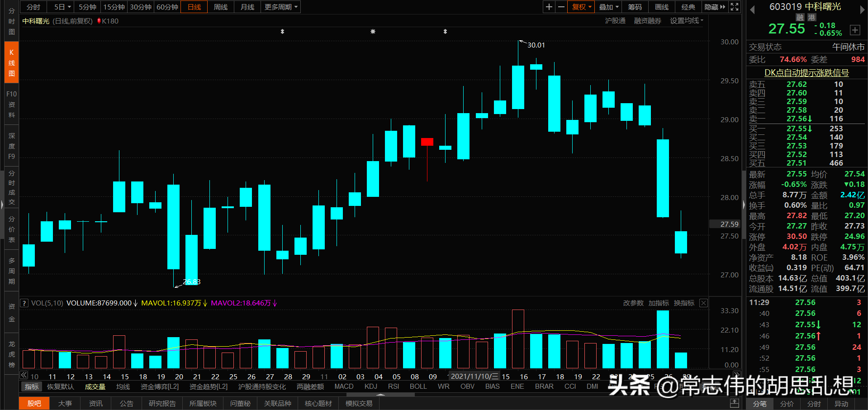This screenshot has height=410, width=868.
Task: Select the MACD indicator at the bottom bar
Action: pyautogui.click(x=343, y=386)
